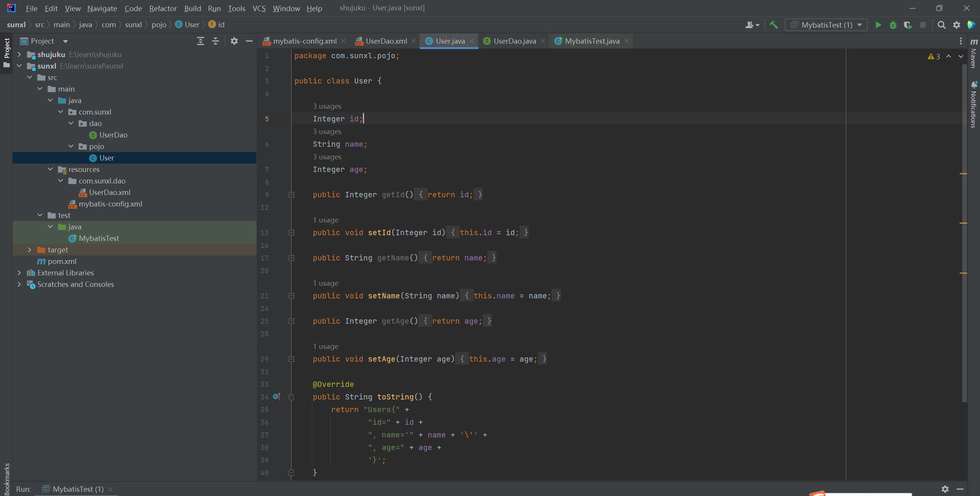Switch to UserDao.xml editor tab

(386, 41)
